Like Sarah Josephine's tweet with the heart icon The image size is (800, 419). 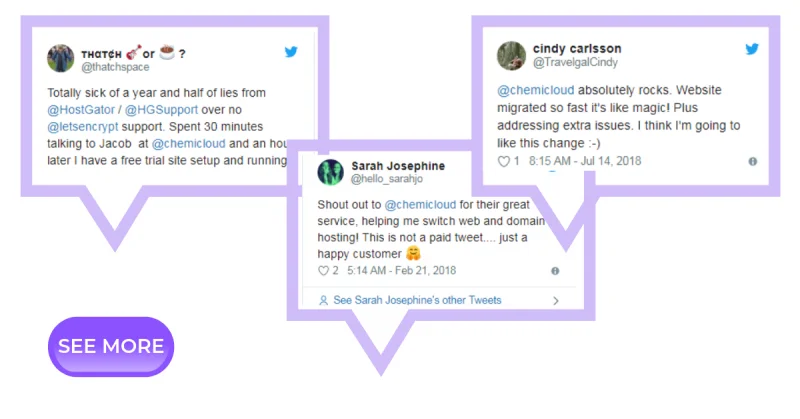point(323,271)
